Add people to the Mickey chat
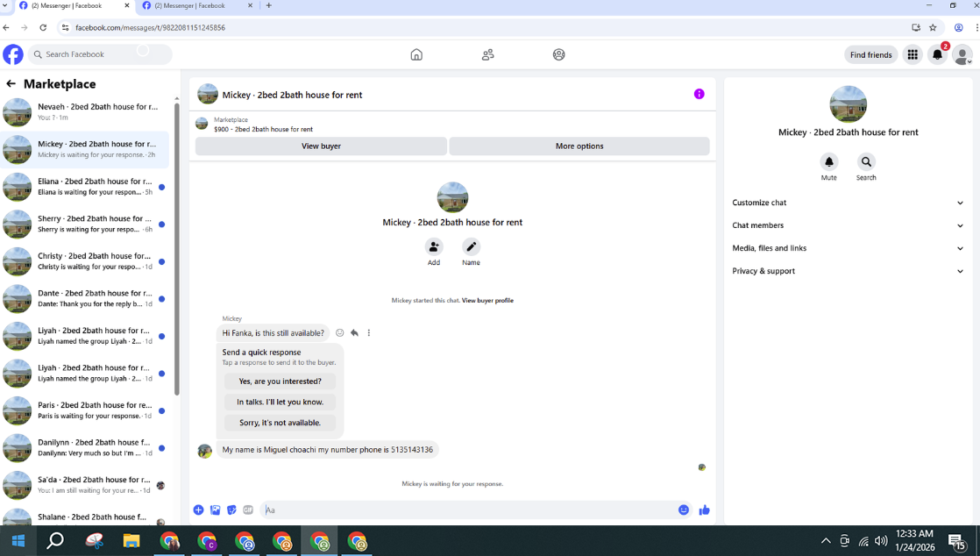Image resolution: width=980 pixels, height=556 pixels. [x=434, y=246]
